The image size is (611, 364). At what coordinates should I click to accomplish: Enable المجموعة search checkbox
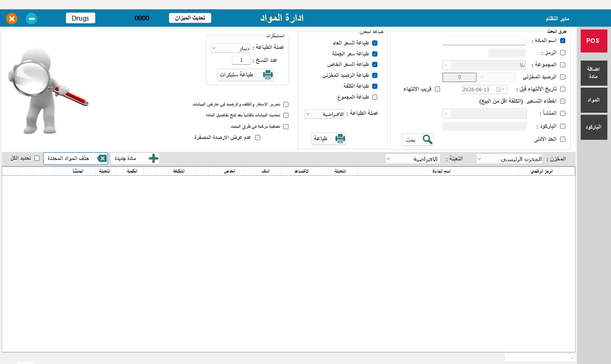[563, 65]
